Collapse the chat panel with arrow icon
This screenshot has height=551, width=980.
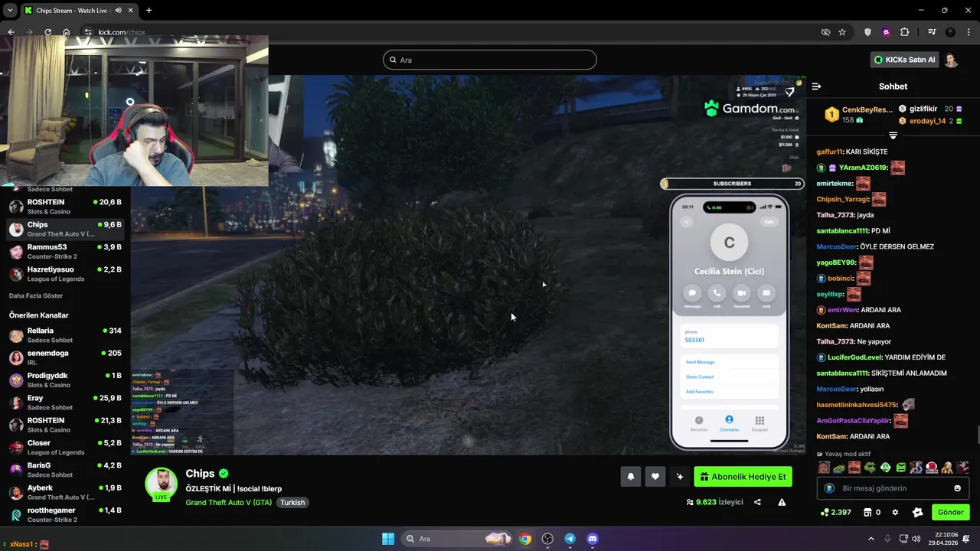(816, 86)
